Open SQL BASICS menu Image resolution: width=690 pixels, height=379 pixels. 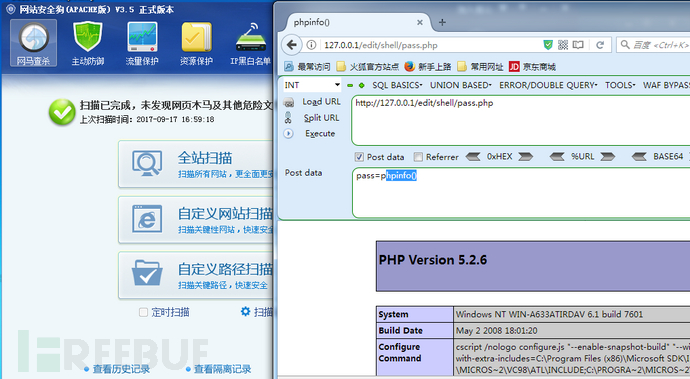(x=397, y=85)
